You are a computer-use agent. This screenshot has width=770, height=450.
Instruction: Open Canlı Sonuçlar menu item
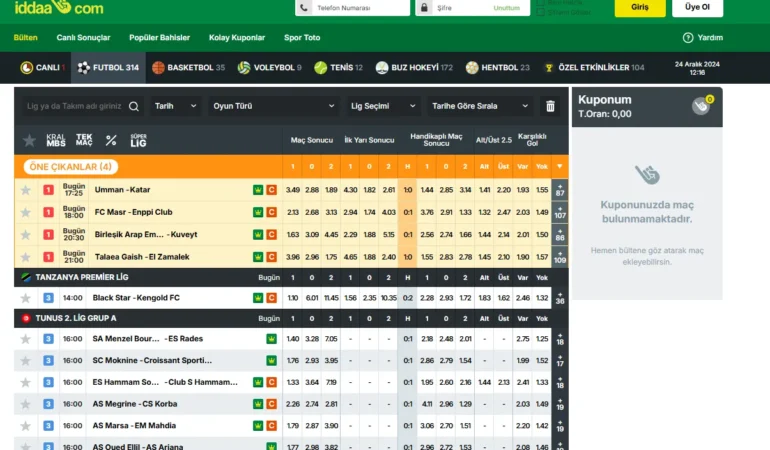(83, 37)
